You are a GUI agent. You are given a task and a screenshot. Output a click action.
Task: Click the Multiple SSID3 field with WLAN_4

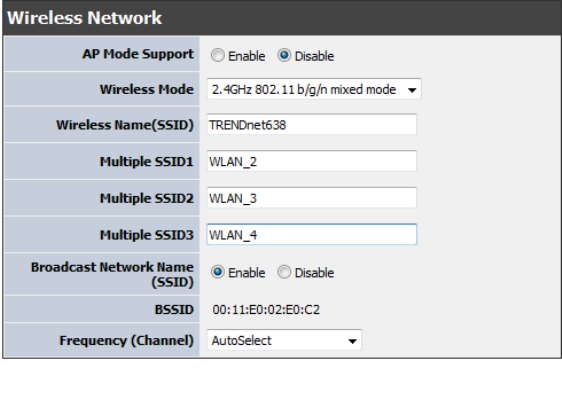pyautogui.click(x=312, y=235)
